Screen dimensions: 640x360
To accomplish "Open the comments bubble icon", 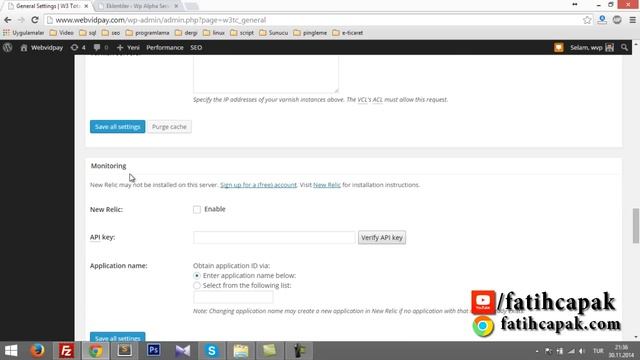I will click(x=100, y=47).
